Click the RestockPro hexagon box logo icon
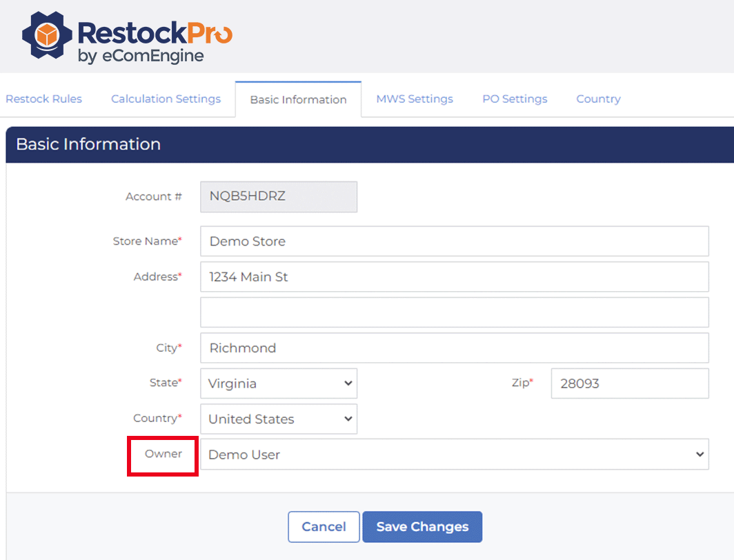 click(x=46, y=35)
